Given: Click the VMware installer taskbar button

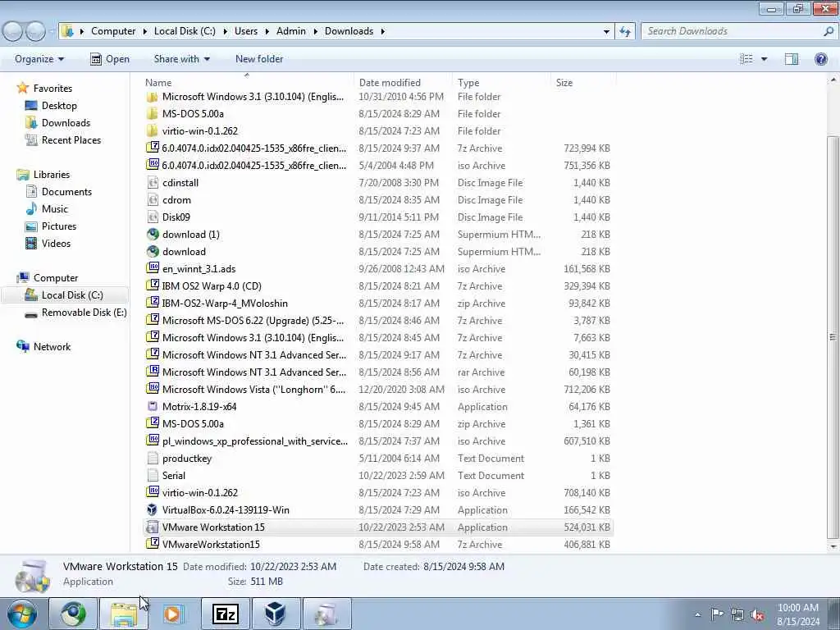Looking at the screenshot, I should [326, 614].
